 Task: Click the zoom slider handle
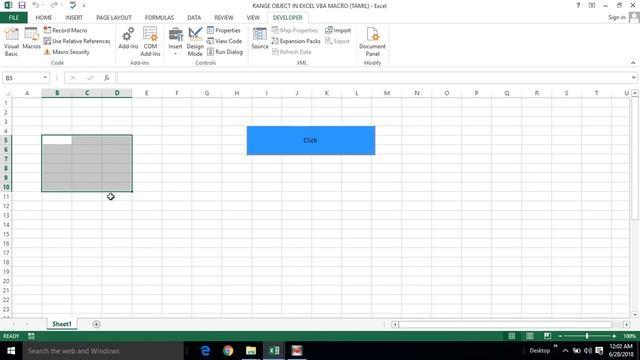pos(587,336)
